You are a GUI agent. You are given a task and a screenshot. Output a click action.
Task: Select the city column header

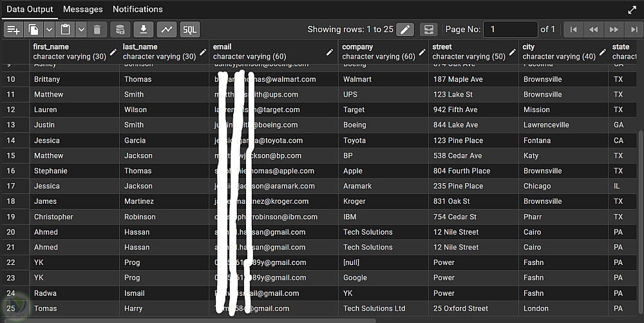pyautogui.click(x=563, y=52)
